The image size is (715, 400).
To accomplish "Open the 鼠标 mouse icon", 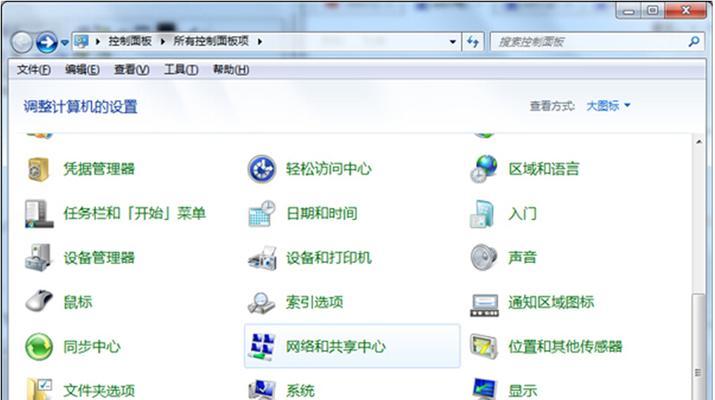I will (39, 301).
